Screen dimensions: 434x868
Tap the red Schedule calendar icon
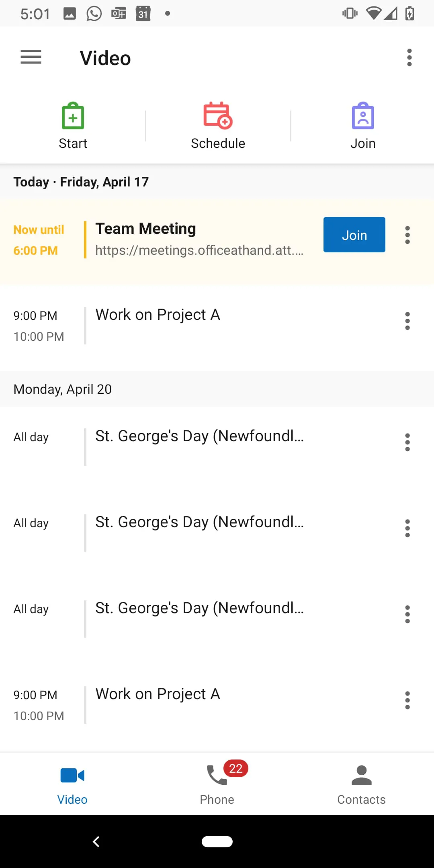point(218,116)
